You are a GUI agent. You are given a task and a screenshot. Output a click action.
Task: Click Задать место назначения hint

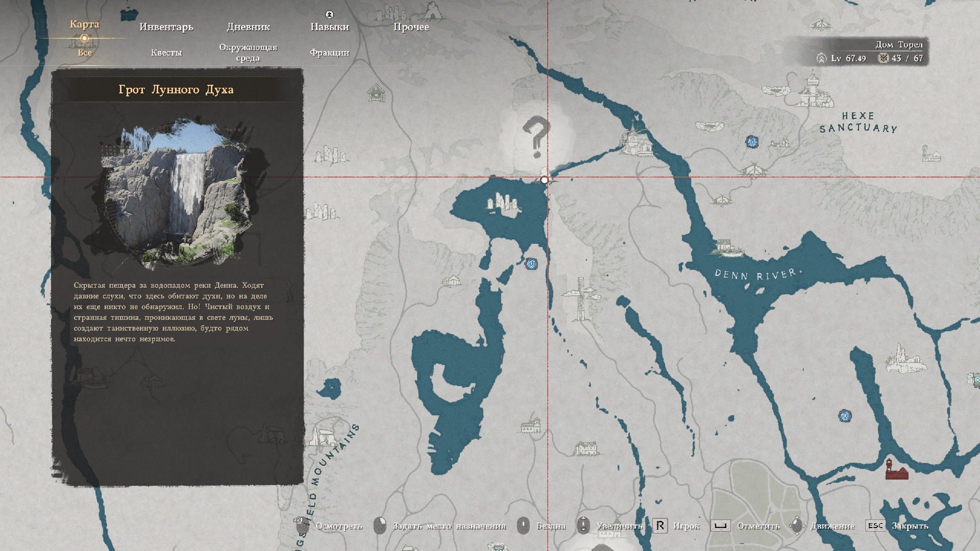(x=439, y=525)
